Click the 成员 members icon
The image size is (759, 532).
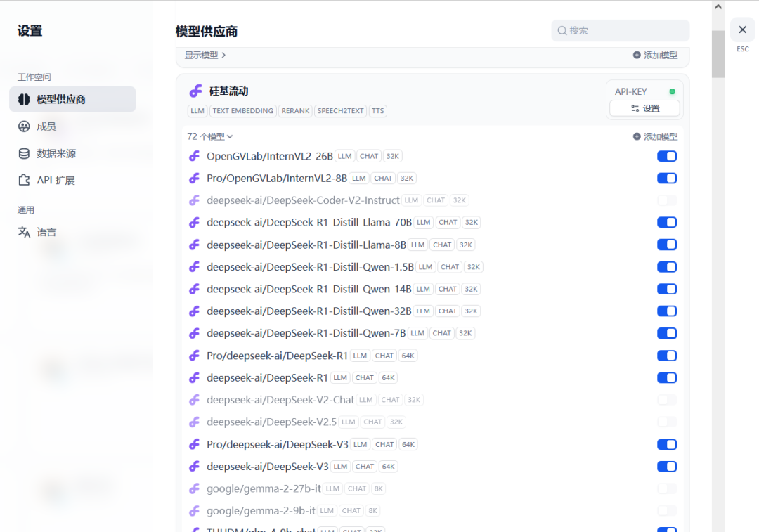24,126
